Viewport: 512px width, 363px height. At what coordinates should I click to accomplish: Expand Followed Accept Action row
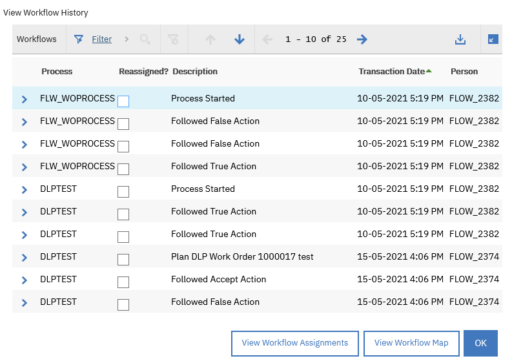pos(24,280)
